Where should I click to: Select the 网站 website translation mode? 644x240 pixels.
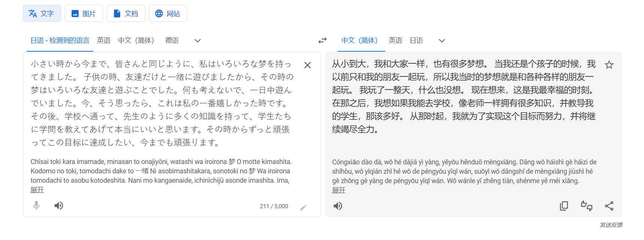[x=168, y=13]
